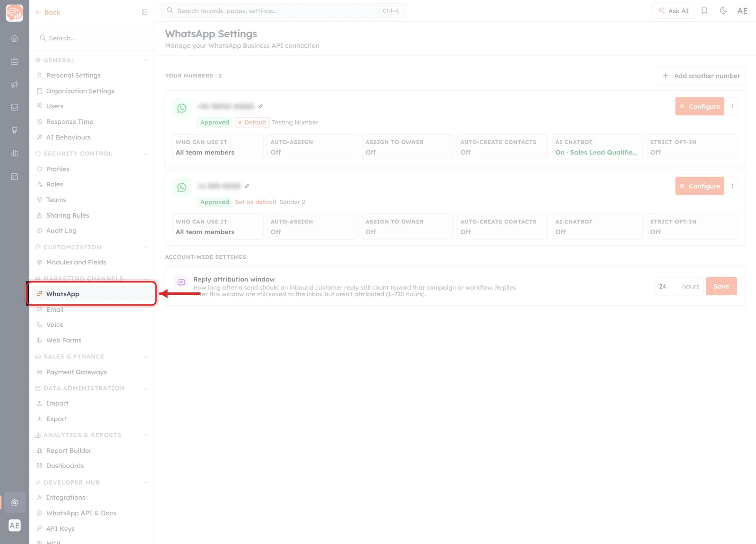Open the home icon in left rail
Image resolution: width=756 pixels, height=544 pixels.
pos(15,38)
